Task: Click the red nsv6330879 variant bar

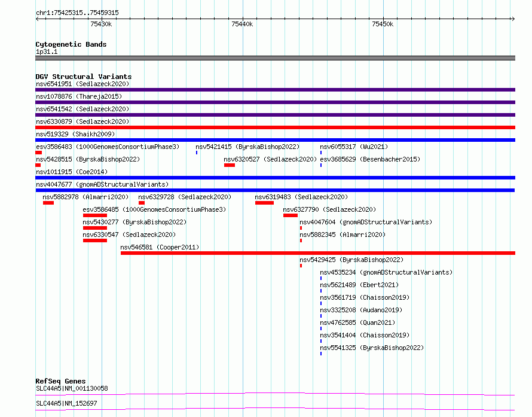Action: click(x=275, y=127)
